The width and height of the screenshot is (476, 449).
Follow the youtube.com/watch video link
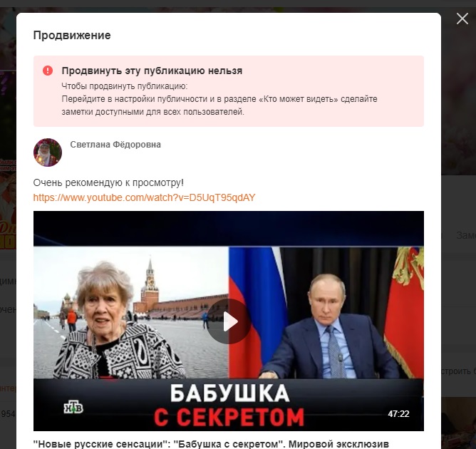click(144, 197)
